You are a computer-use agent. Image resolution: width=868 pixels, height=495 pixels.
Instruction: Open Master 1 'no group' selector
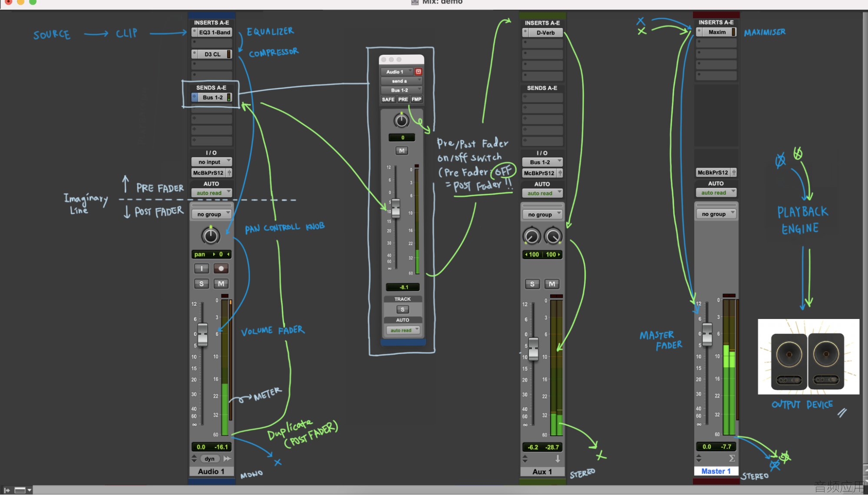(716, 214)
